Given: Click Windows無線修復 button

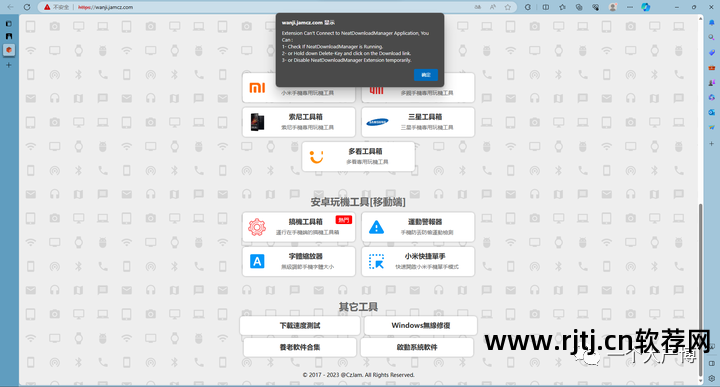Looking at the screenshot, I should tap(421, 325).
